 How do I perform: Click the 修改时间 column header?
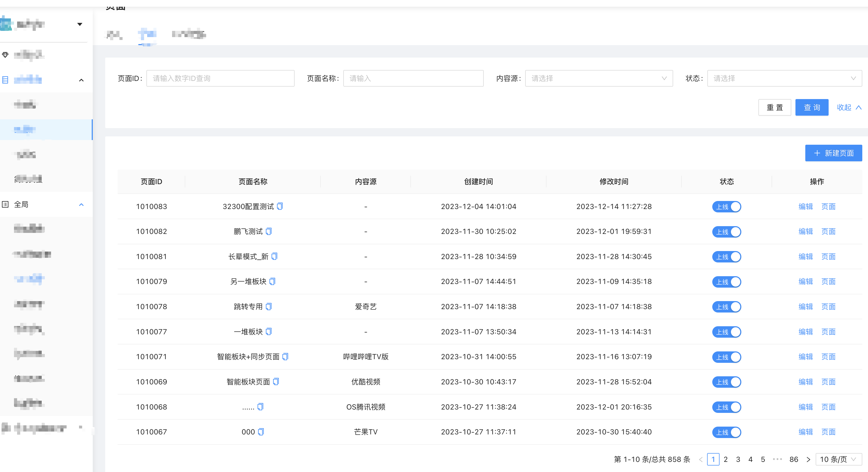[614, 182]
